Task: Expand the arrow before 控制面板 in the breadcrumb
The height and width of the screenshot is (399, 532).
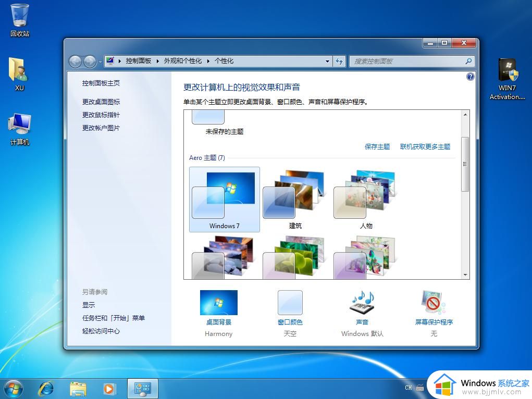Action: (120, 61)
